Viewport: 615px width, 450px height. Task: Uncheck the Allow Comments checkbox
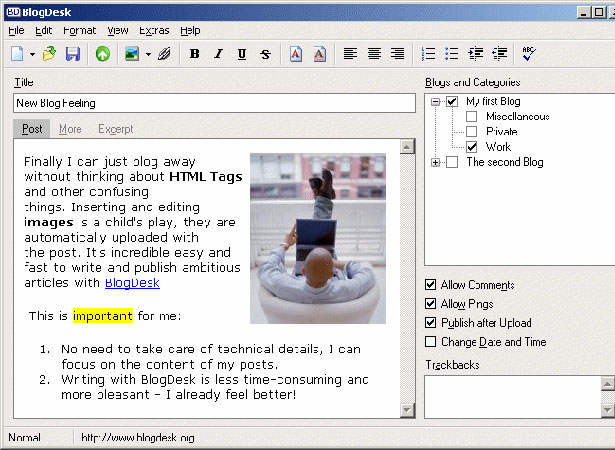pyautogui.click(x=431, y=284)
